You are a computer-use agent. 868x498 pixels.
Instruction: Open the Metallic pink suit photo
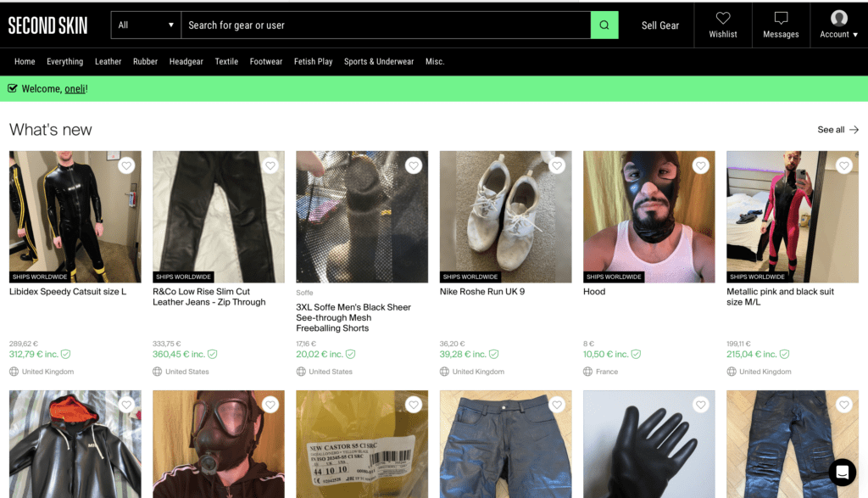coord(793,216)
